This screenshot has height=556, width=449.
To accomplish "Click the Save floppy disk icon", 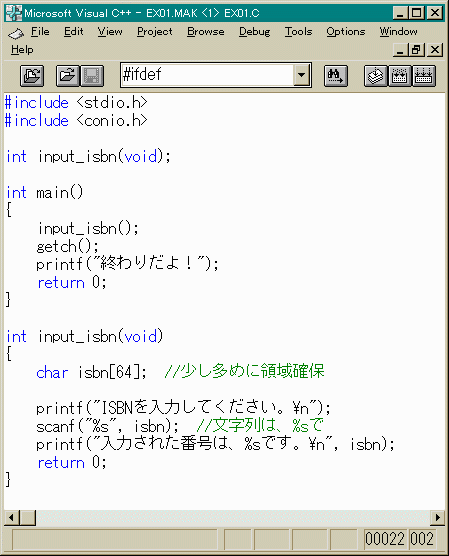I will (x=92, y=76).
